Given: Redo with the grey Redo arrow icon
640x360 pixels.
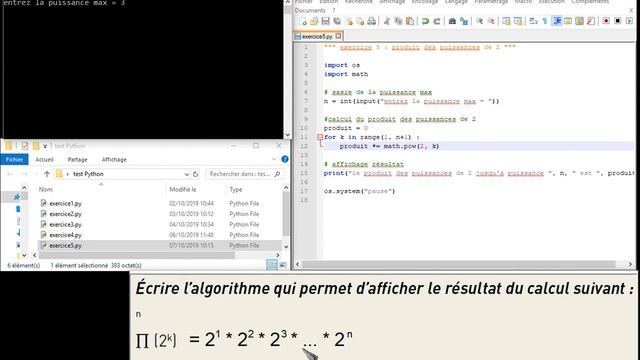Looking at the screenshot, I should point(436,21).
